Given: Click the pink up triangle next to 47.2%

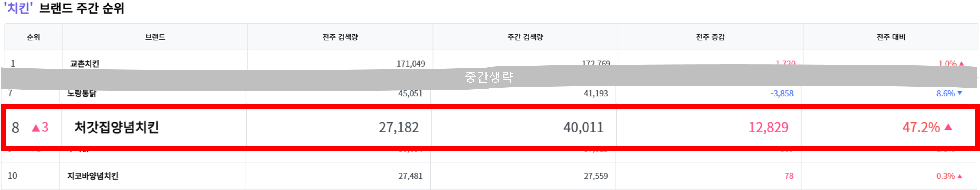Looking at the screenshot, I should click(948, 127).
